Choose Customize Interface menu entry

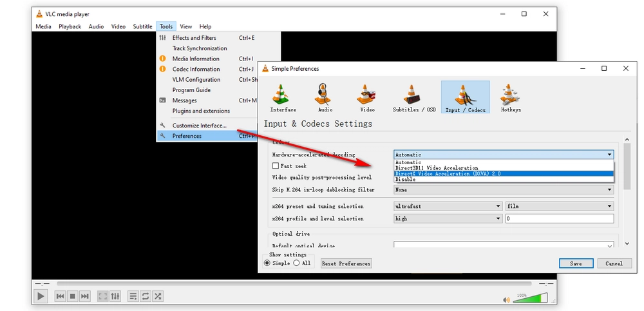(x=207, y=126)
